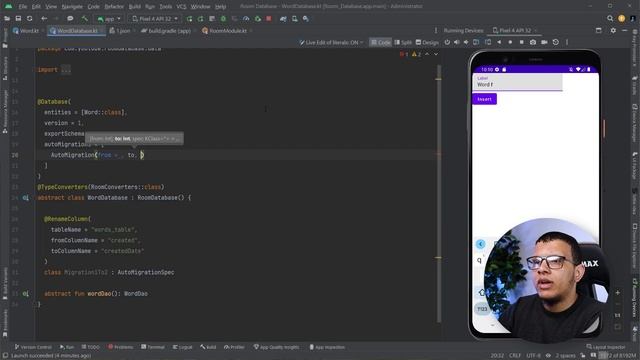Open the Version Control tool window

tap(33, 347)
